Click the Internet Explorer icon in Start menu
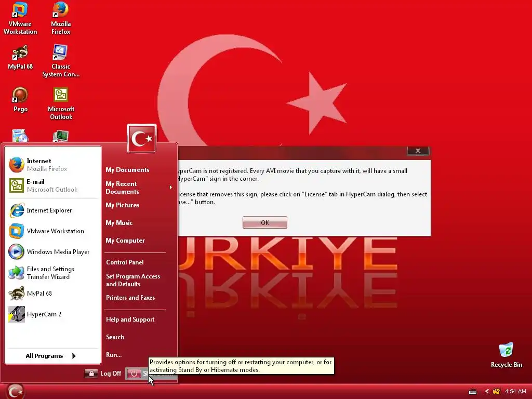This screenshot has height=399, width=532. pyautogui.click(x=16, y=210)
